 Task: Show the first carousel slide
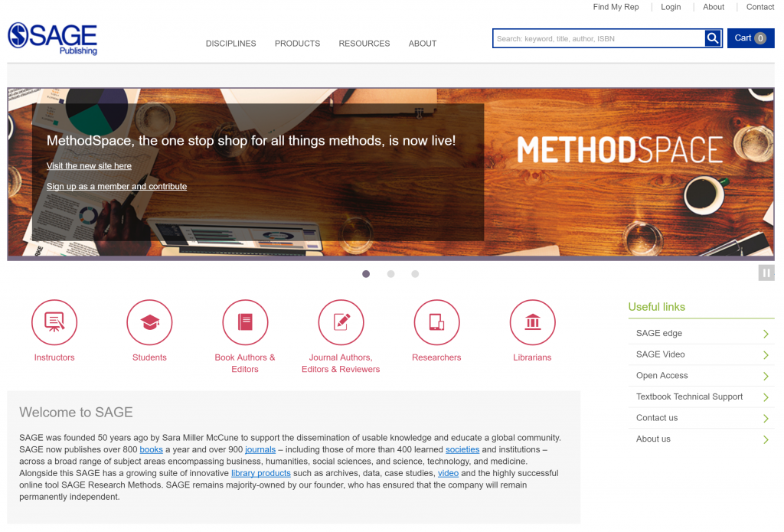coord(366,274)
